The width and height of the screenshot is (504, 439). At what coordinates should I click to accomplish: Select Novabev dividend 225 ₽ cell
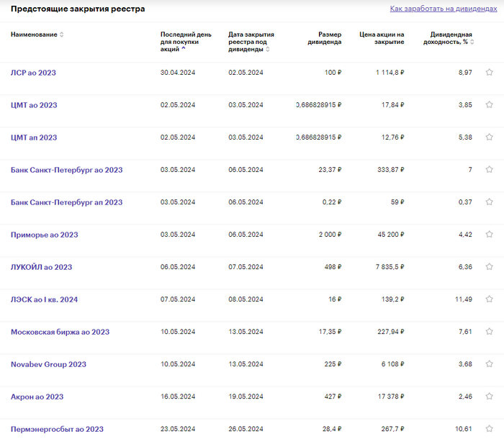point(333,364)
